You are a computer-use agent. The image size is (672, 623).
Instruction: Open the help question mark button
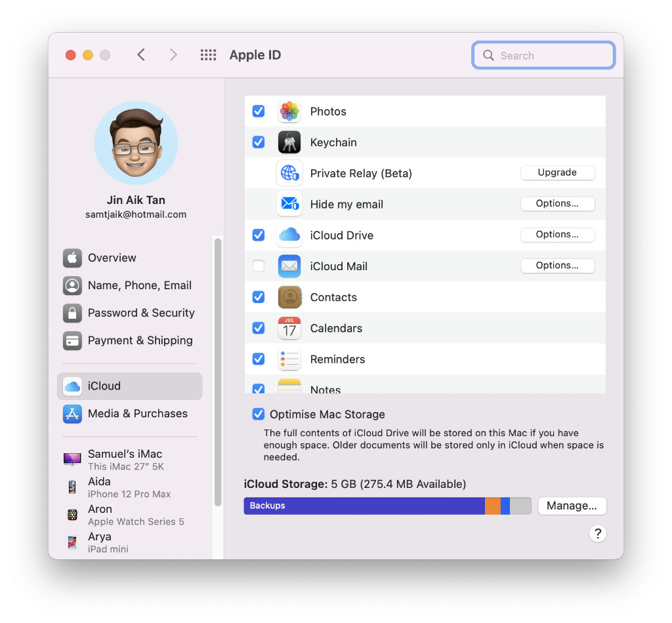[x=597, y=534]
